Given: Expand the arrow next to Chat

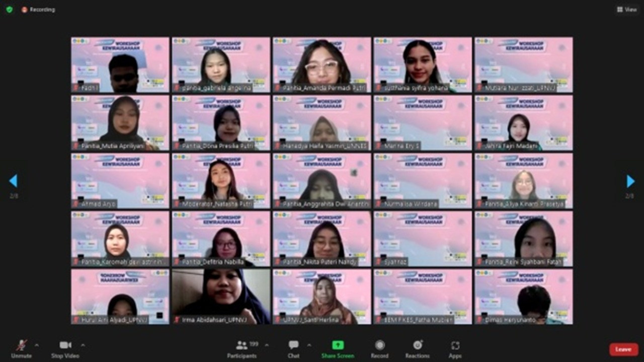Looking at the screenshot, I should coord(309,345).
